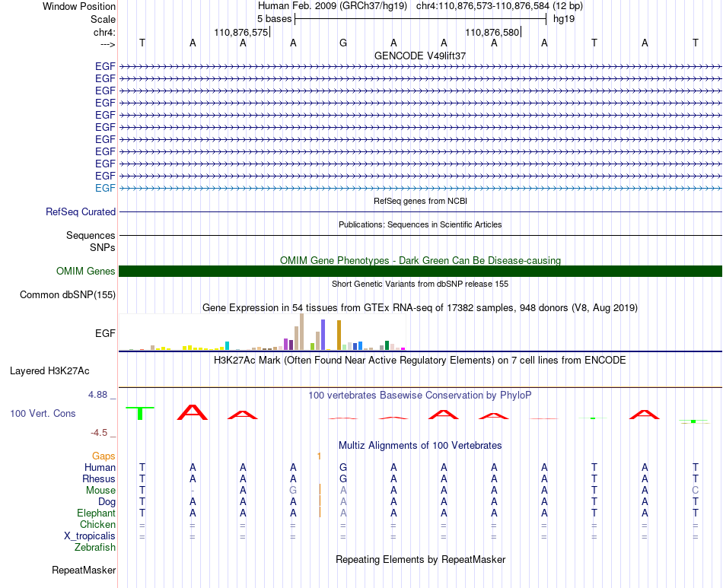
Task: Select the Mouse alignment row label
Action: 100,491
